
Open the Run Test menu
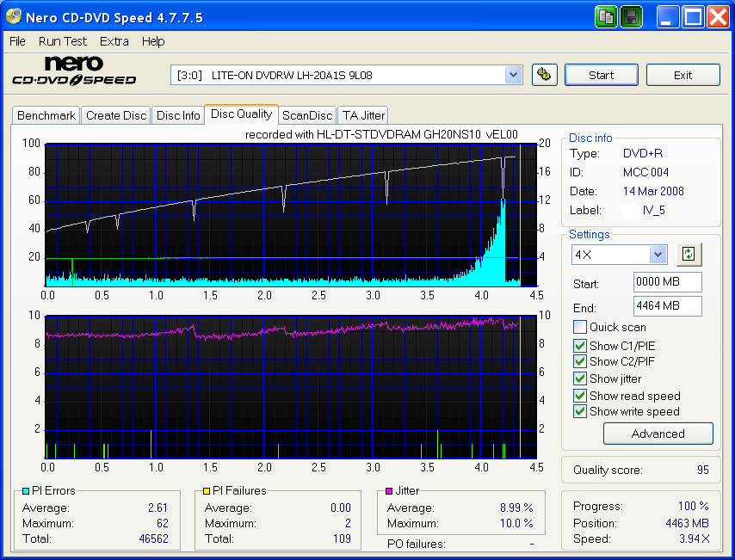[62, 41]
